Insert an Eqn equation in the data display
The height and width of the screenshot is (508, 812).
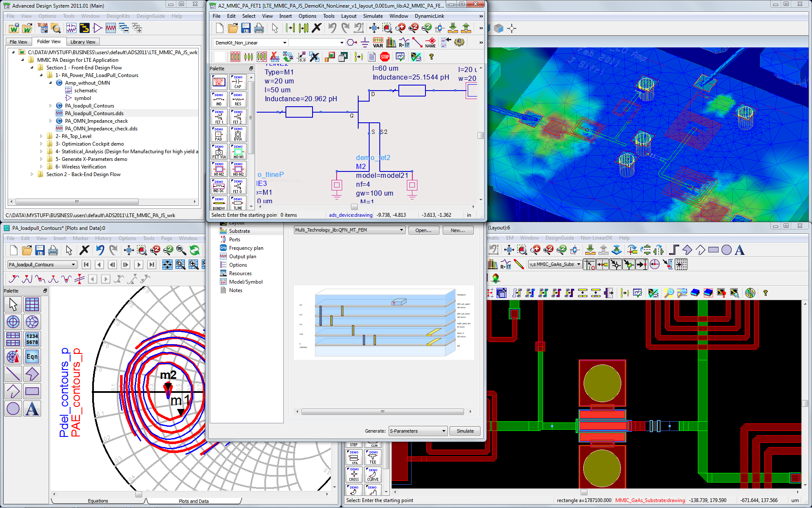pos(32,356)
